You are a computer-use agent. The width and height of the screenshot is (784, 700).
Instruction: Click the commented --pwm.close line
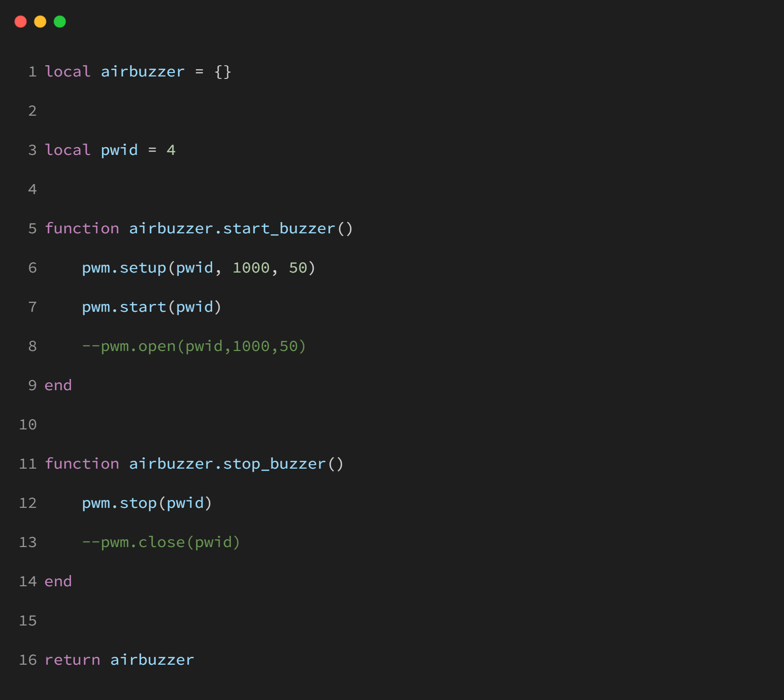click(x=161, y=543)
